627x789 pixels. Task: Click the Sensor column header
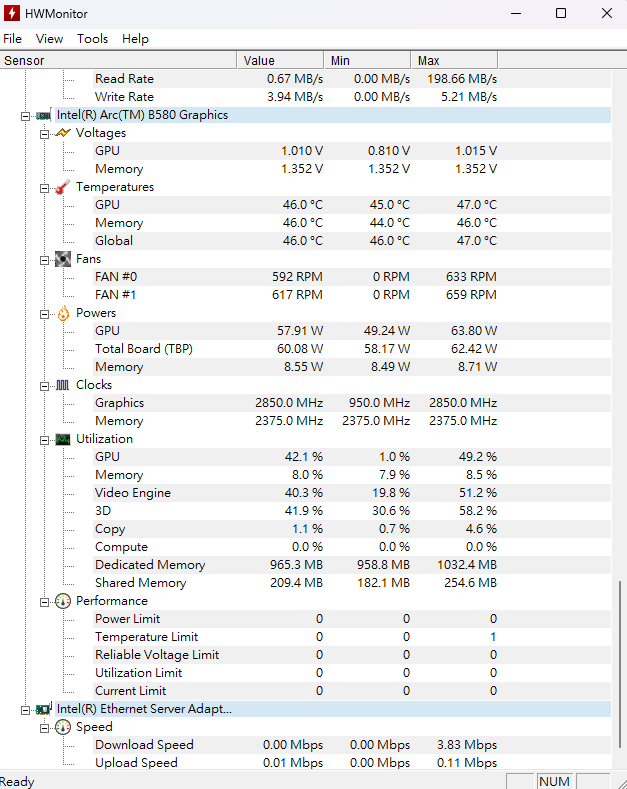[x=118, y=60]
